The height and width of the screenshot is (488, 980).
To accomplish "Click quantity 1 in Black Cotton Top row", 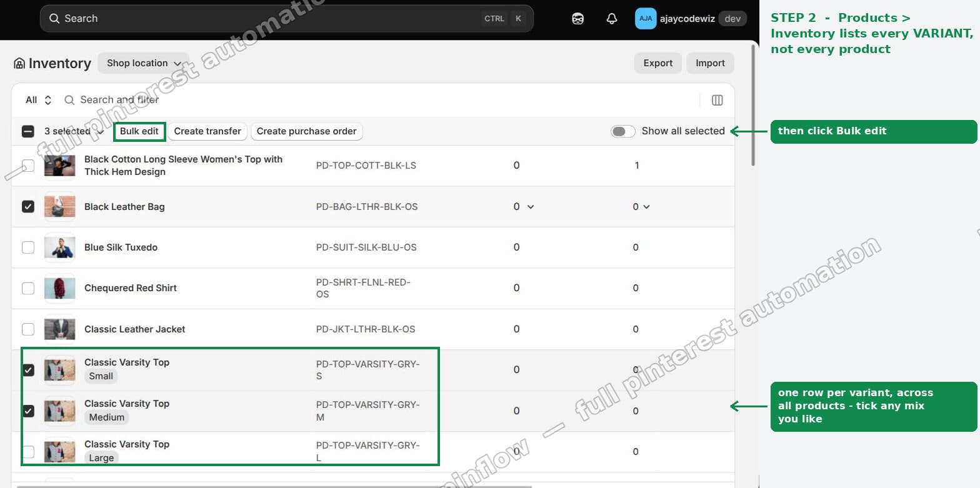I will (637, 166).
